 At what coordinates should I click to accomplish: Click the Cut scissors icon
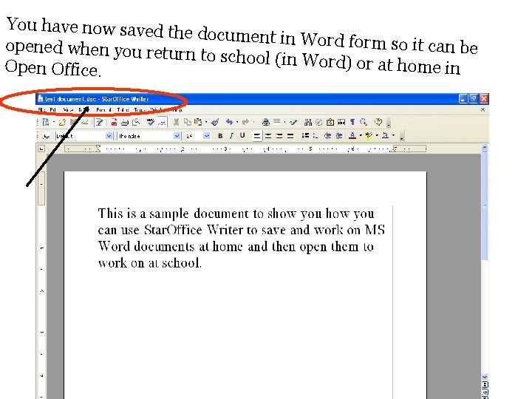(176, 122)
